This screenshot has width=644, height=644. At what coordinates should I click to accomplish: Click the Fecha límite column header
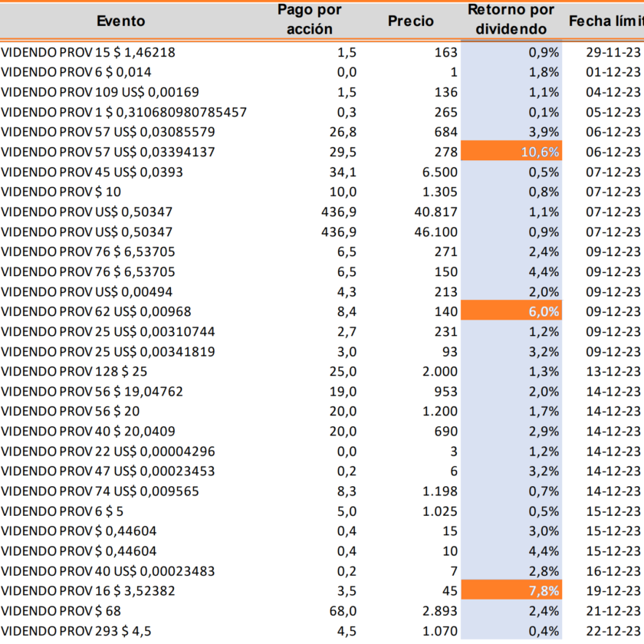pyautogui.click(x=604, y=21)
